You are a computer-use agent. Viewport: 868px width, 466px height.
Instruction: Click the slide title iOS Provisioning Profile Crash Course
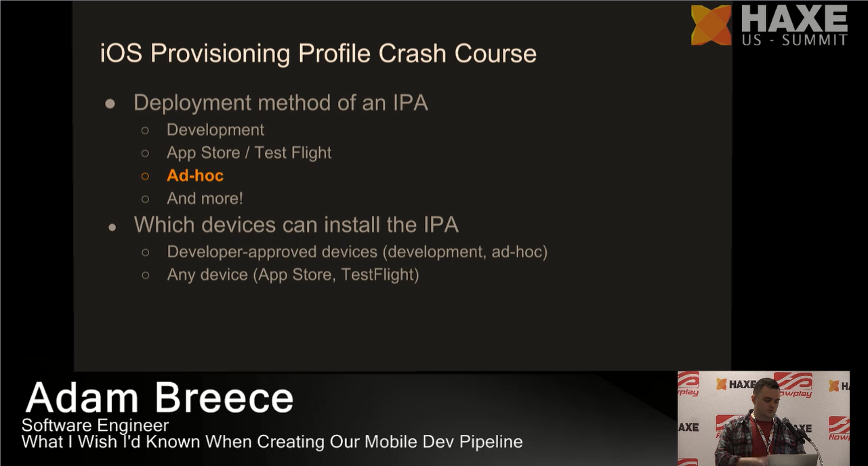point(318,53)
